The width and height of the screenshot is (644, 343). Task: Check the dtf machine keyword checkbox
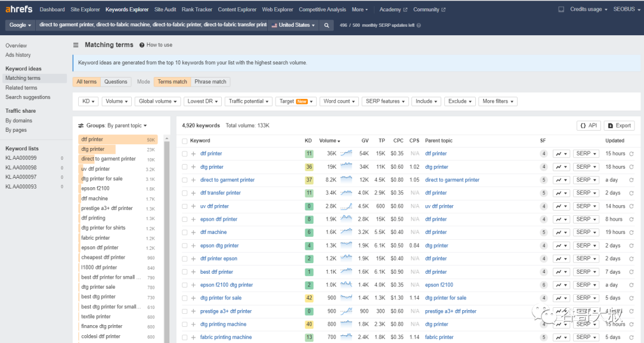(184, 233)
